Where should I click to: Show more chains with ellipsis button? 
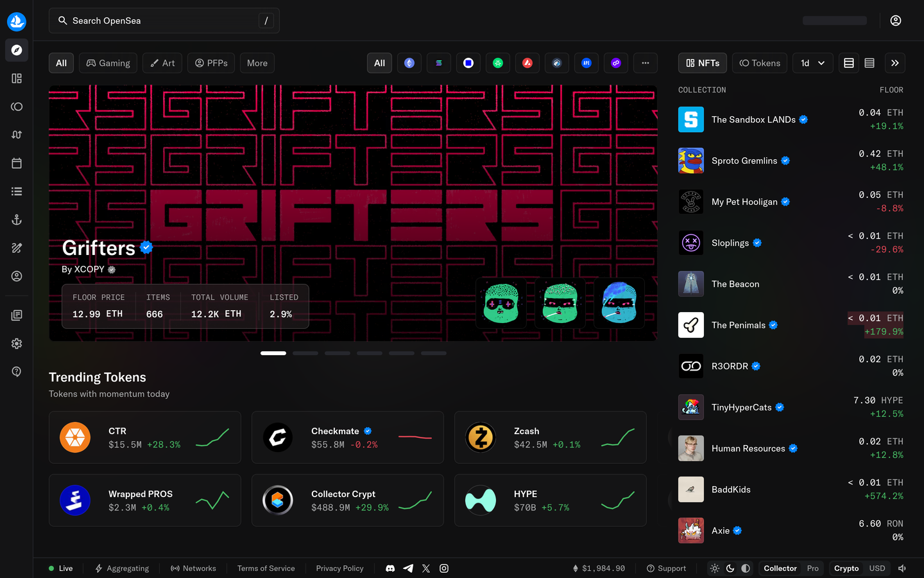[x=646, y=63]
